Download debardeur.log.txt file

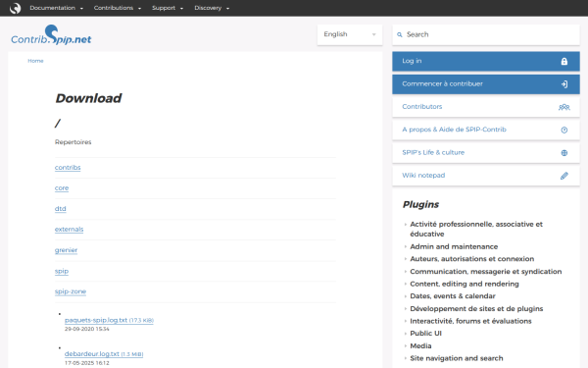[104, 354]
